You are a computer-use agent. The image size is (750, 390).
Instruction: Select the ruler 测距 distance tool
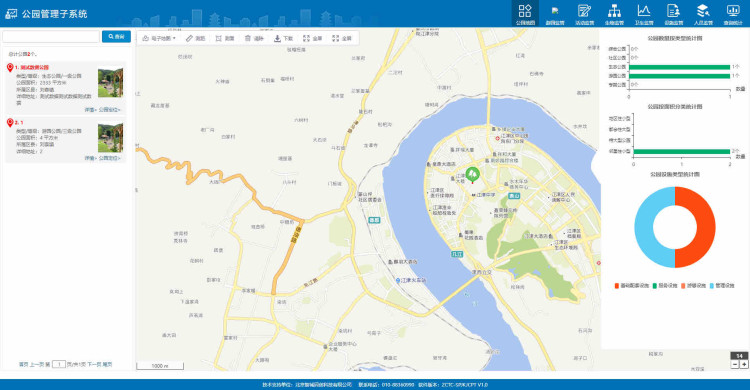196,38
